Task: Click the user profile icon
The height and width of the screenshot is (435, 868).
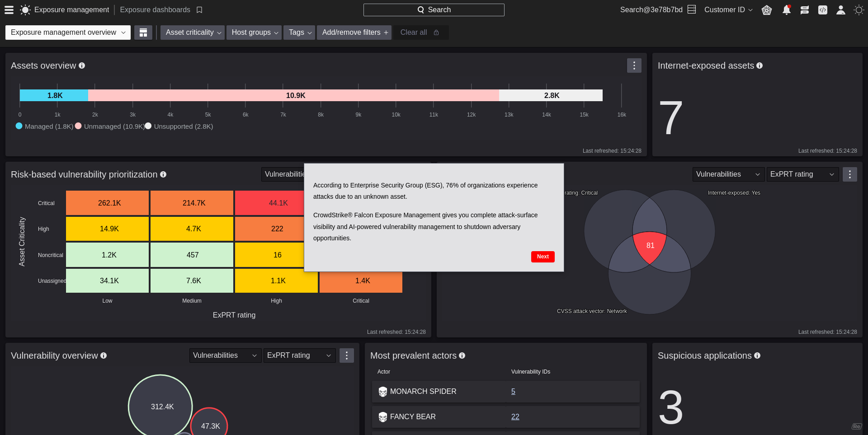Action: (841, 9)
